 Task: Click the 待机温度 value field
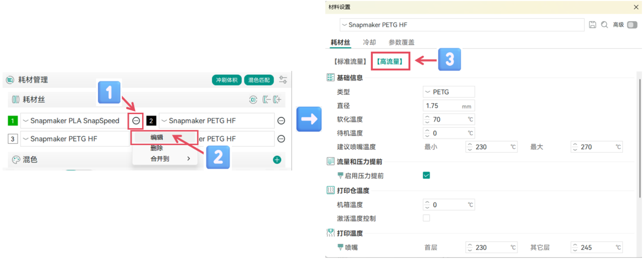click(449, 133)
